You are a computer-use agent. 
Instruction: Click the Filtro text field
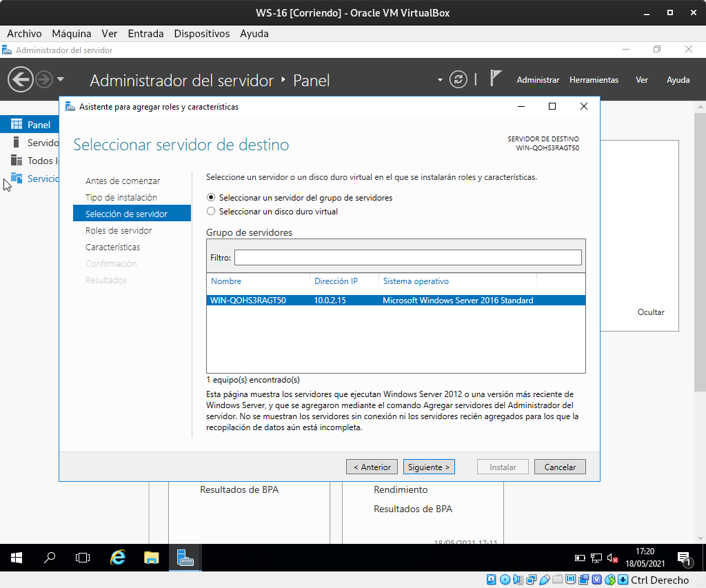[x=407, y=258]
